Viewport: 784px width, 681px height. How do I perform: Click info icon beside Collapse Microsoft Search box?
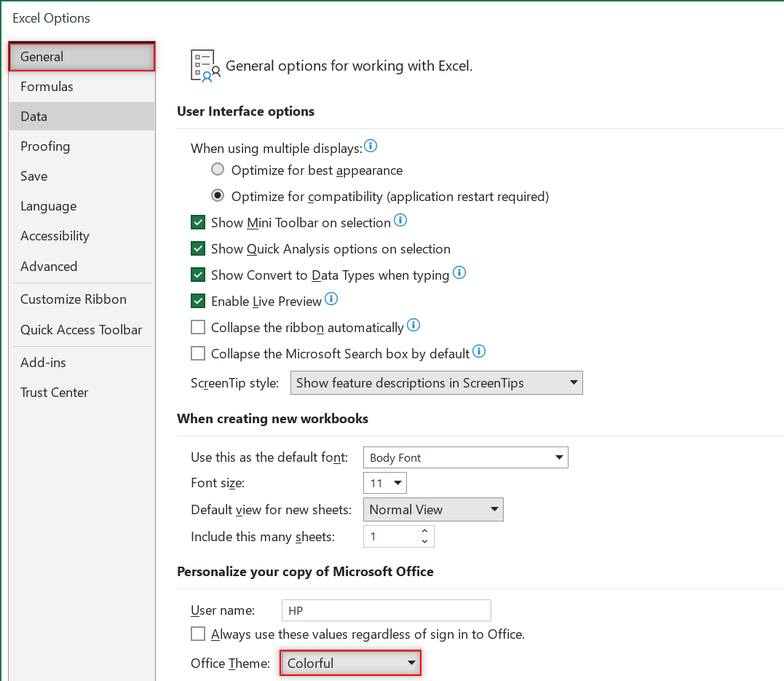[479, 351]
